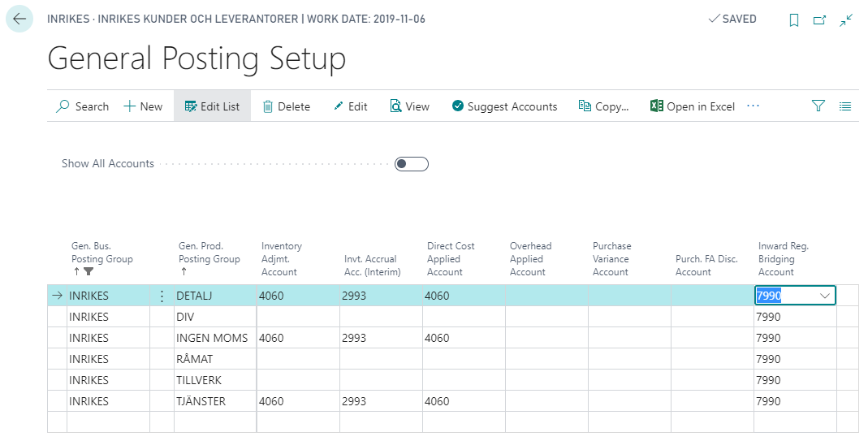Open page in new window icon
This screenshot has height=441, width=868.
point(819,20)
